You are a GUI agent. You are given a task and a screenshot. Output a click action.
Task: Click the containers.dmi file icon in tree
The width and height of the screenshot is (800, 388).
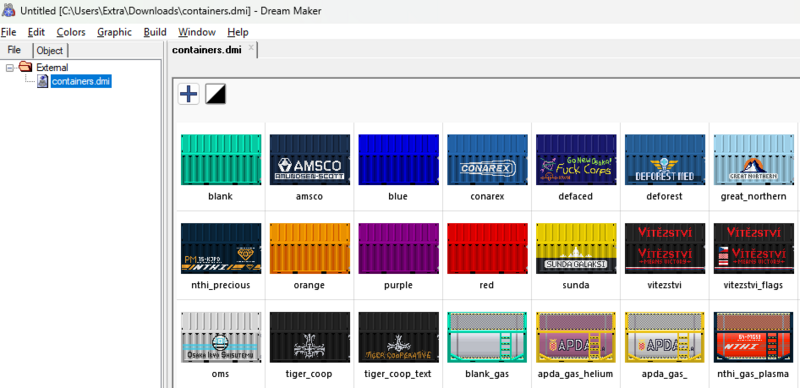pyautogui.click(x=43, y=81)
